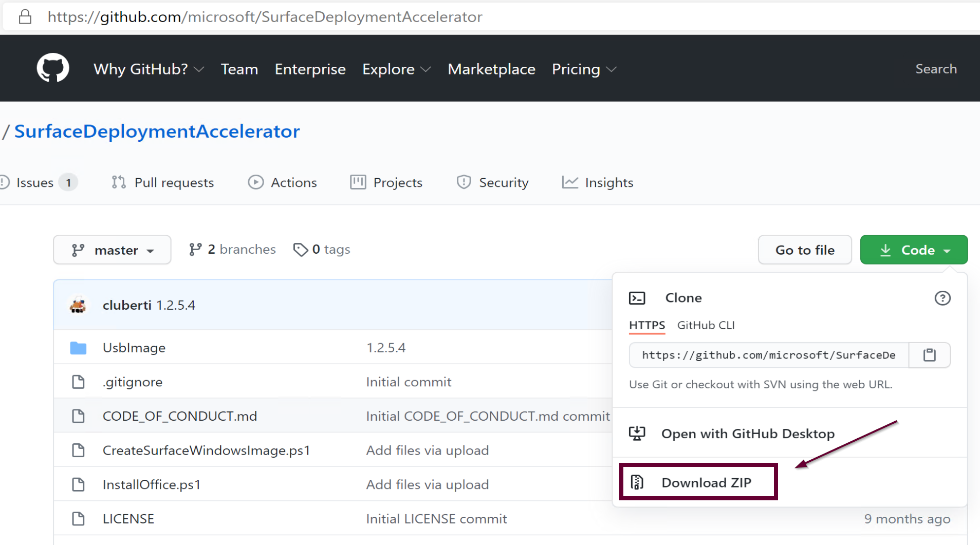The width and height of the screenshot is (980, 545).
Task: Click the GitHub Octocat logo
Action: tap(53, 68)
